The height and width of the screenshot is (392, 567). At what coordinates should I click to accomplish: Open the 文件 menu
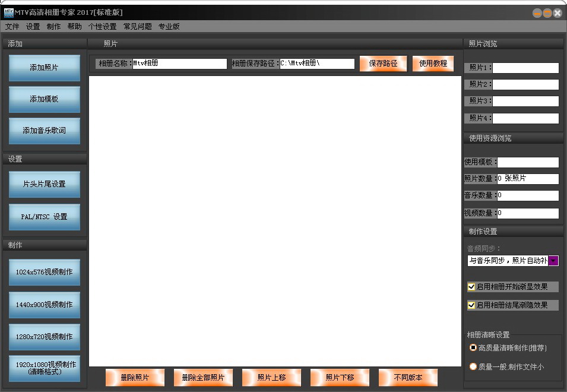[12, 26]
